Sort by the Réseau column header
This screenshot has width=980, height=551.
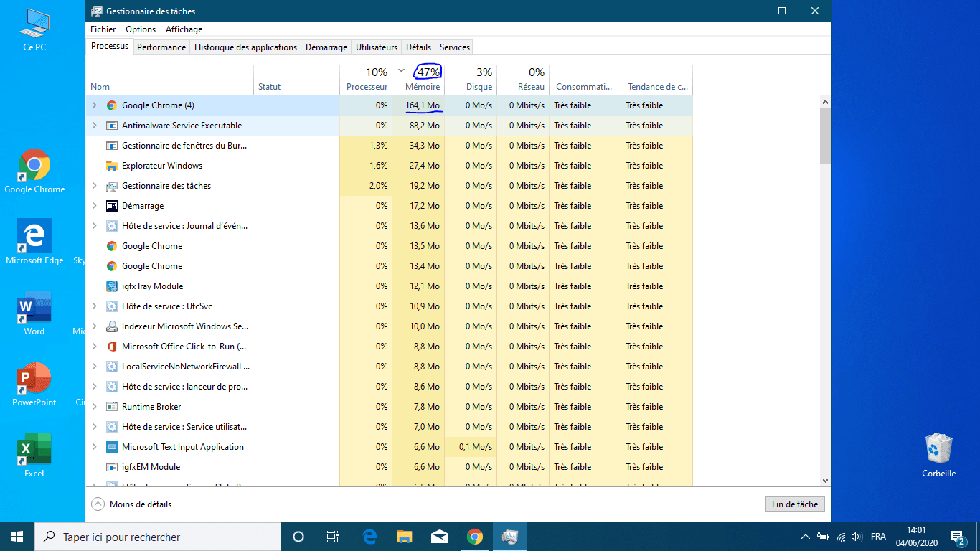point(523,79)
